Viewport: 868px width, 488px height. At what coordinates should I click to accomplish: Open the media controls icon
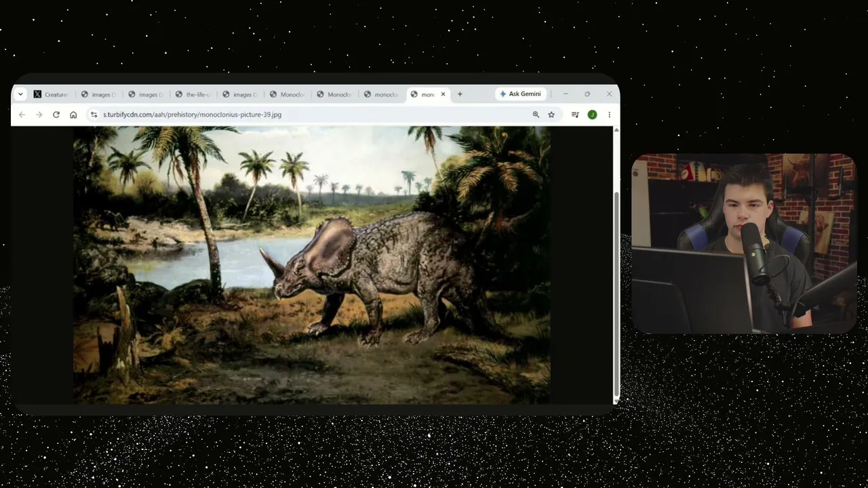tap(575, 115)
